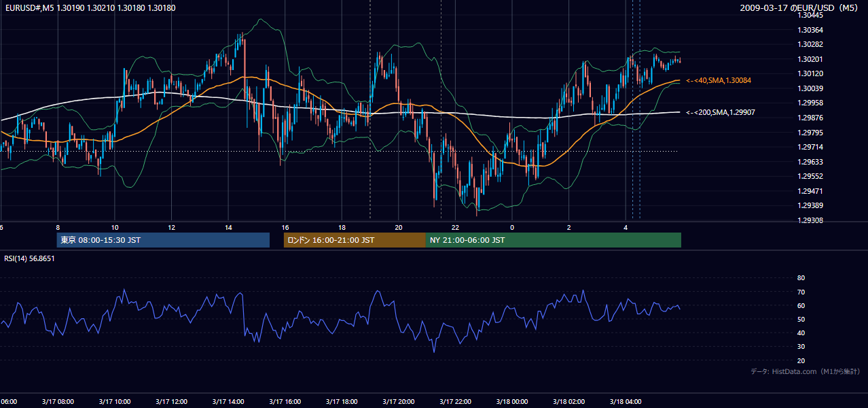Click hour tick 20 under price chart
868x408 pixels.
coord(399,227)
